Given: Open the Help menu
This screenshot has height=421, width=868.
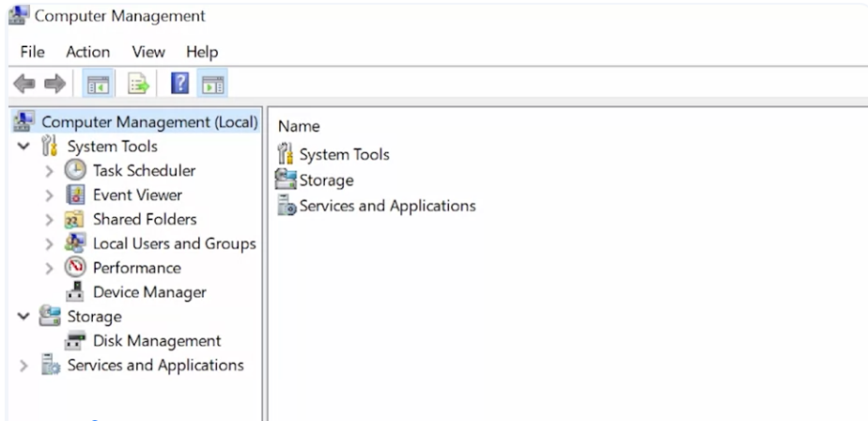Looking at the screenshot, I should pyautogui.click(x=202, y=52).
